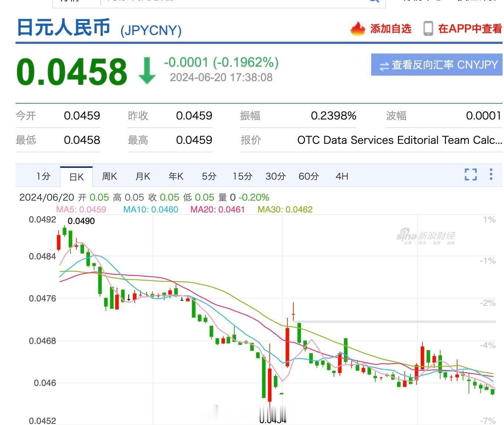This screenshot has height=425, width=504.
Task: Click the 今开 value 0.0459
Action: tap(82, 116)
